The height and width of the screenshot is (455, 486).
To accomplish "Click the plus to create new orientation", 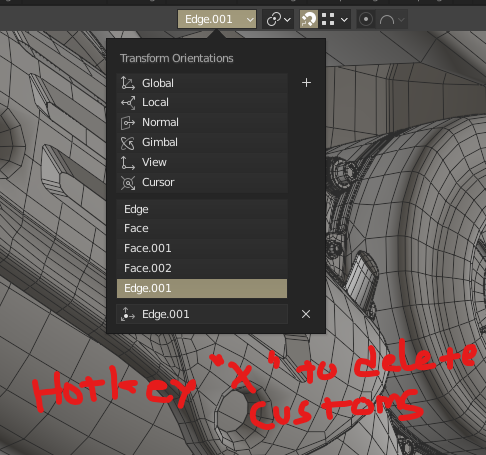I will coord(306,83).
